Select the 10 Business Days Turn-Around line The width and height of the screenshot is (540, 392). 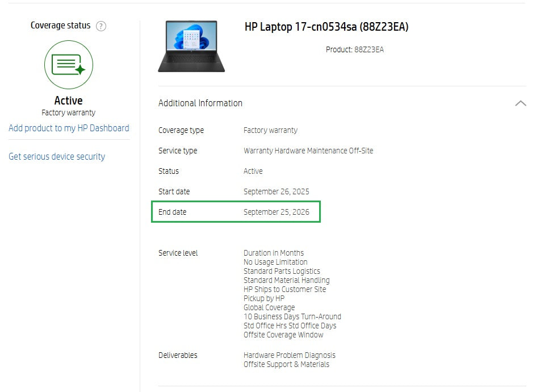pyautogui.click(x=292, y=316)
